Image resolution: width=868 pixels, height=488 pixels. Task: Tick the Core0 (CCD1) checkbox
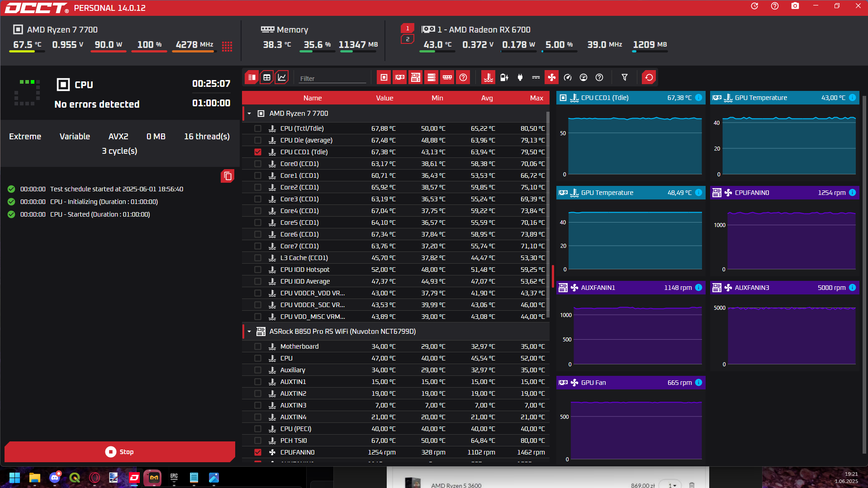pos(258,164)
